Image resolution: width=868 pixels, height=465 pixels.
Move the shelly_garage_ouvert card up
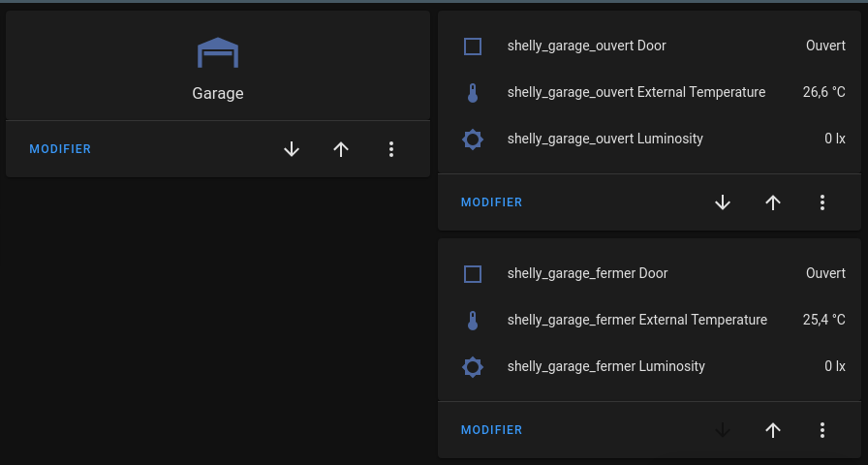(x=772, y=202)
